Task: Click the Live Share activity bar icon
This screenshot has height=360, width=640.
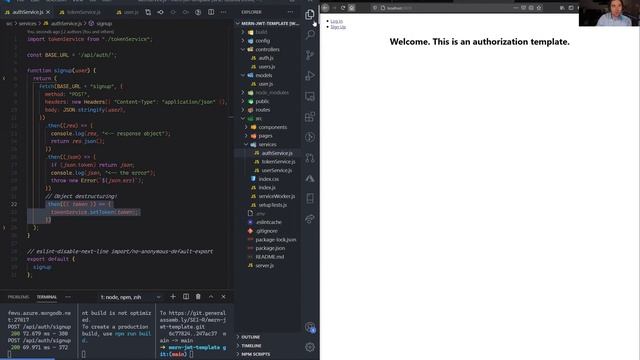Action: pyautogui.click(x=310, y=219)
